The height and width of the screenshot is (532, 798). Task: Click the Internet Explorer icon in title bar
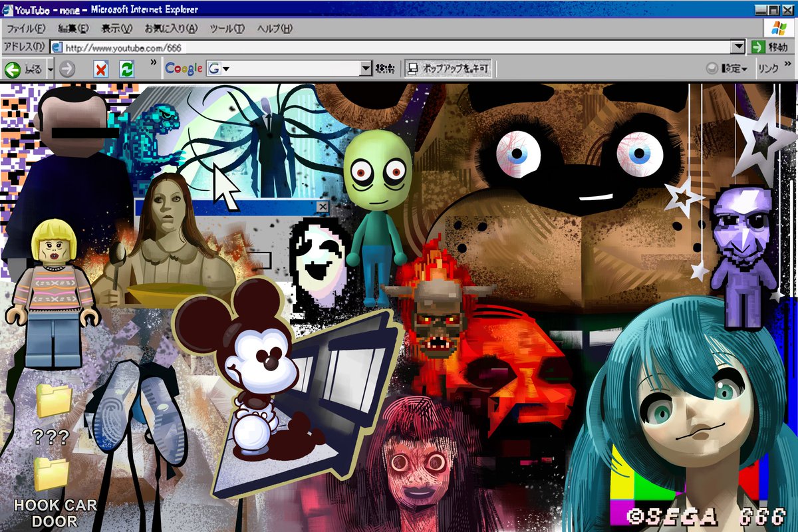pyautogui.click(x=8, y=9)
